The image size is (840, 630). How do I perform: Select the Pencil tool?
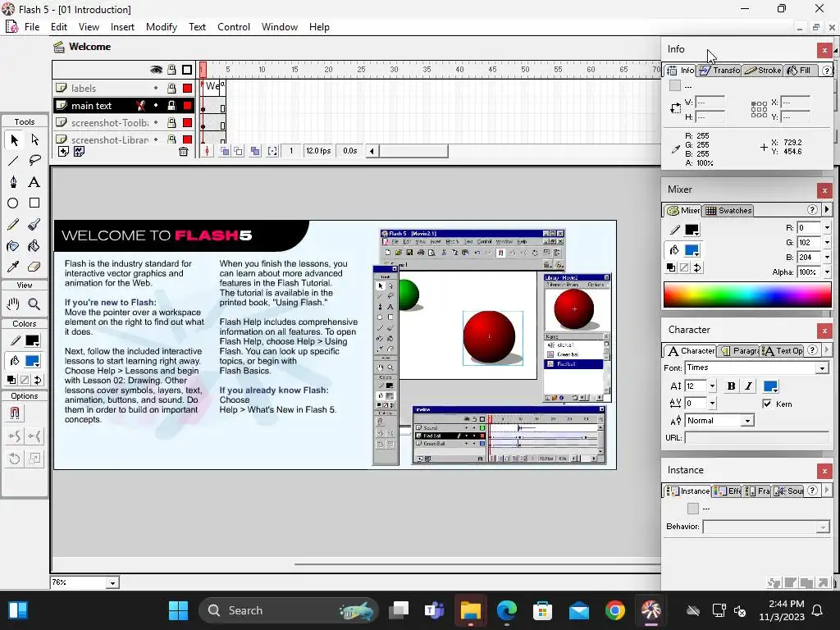pyautogui.click(x=13, y=225)
